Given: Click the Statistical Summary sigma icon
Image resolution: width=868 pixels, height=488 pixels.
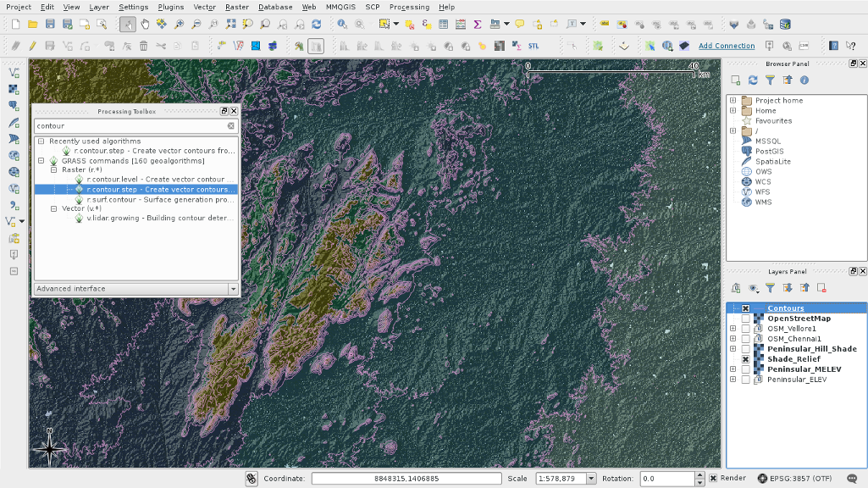Looking at the screenshot, I should coord(478,25).
